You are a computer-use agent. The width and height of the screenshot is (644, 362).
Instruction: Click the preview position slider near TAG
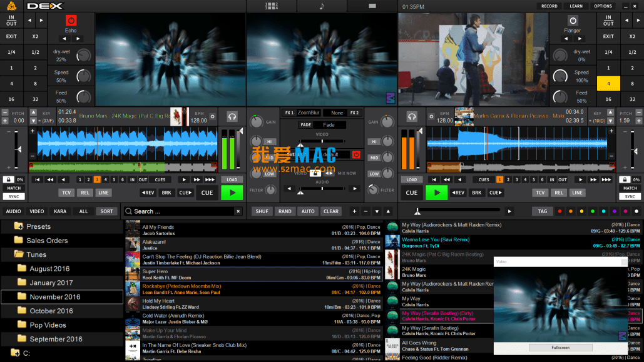tap(457, 211)
